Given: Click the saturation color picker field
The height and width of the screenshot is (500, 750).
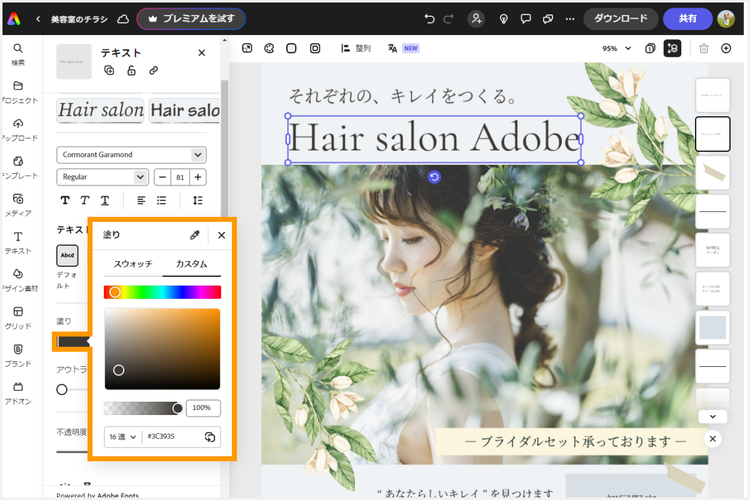Looking at the screenshot, I should pos(162,349).
